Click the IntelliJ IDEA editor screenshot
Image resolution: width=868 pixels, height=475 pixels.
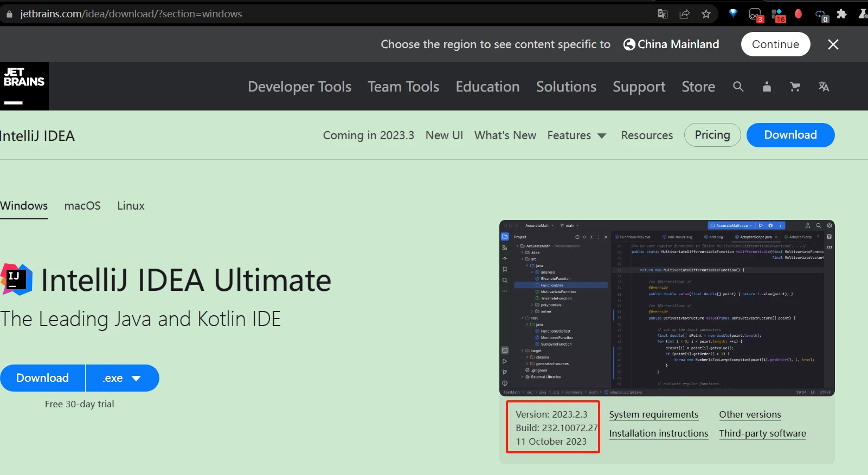[x=667, y=308]
